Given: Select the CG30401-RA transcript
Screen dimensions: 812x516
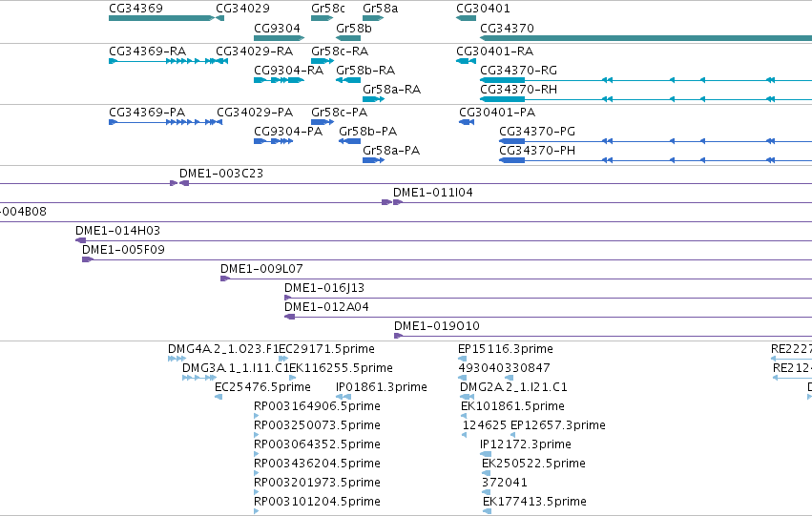Looking at the screenshot, I should pos(466,61).
